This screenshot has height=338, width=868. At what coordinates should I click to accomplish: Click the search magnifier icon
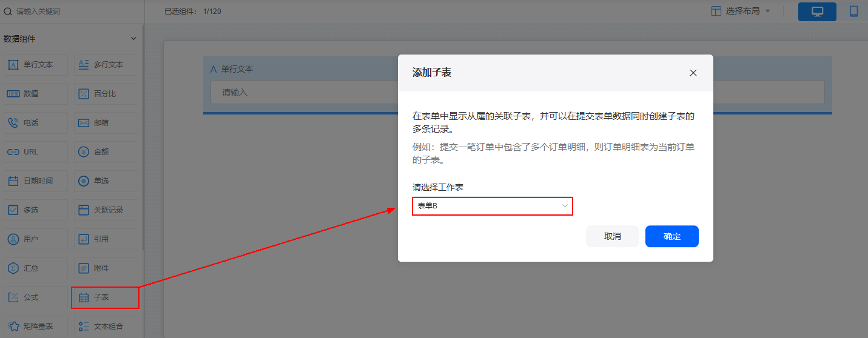click(x=8, y=12)
